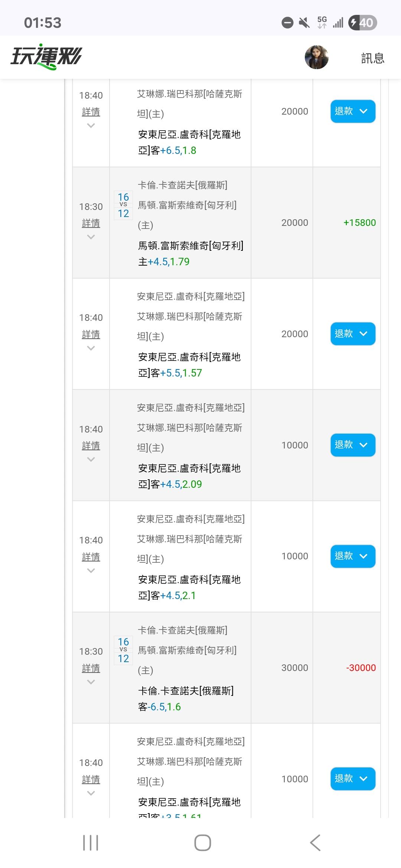The image size is (401, 868).
Task: Open 詳情 link for -6.5,1.6 bet
Action: (91, 668)
